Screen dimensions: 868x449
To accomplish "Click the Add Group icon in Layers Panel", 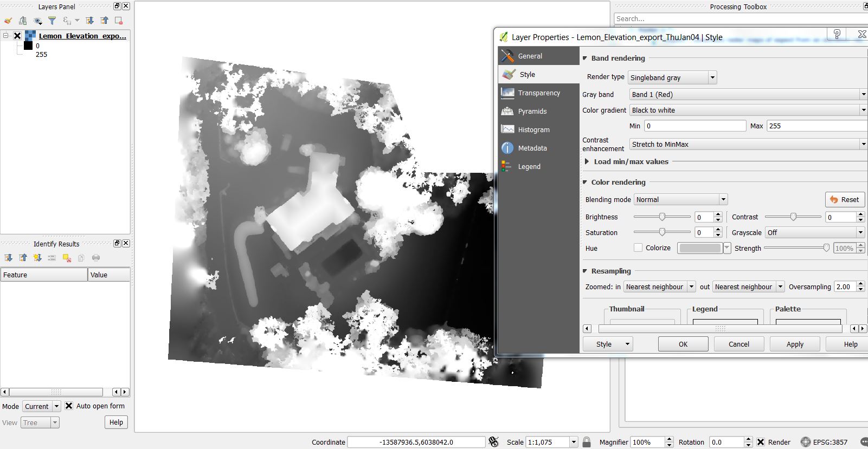I will [x=23, y=21].
